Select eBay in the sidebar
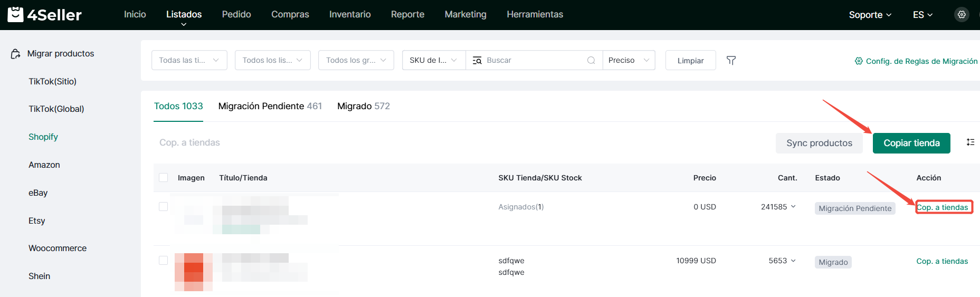 click(38, 193)
